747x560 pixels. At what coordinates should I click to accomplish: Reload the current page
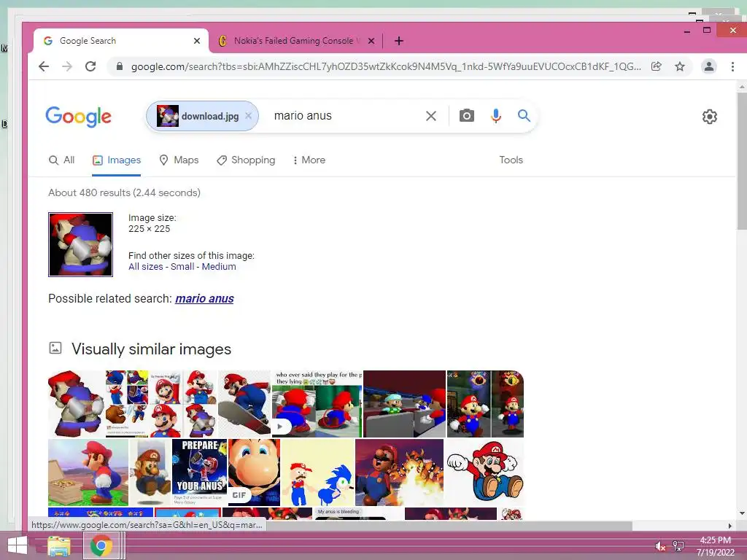tap(90, 66)
